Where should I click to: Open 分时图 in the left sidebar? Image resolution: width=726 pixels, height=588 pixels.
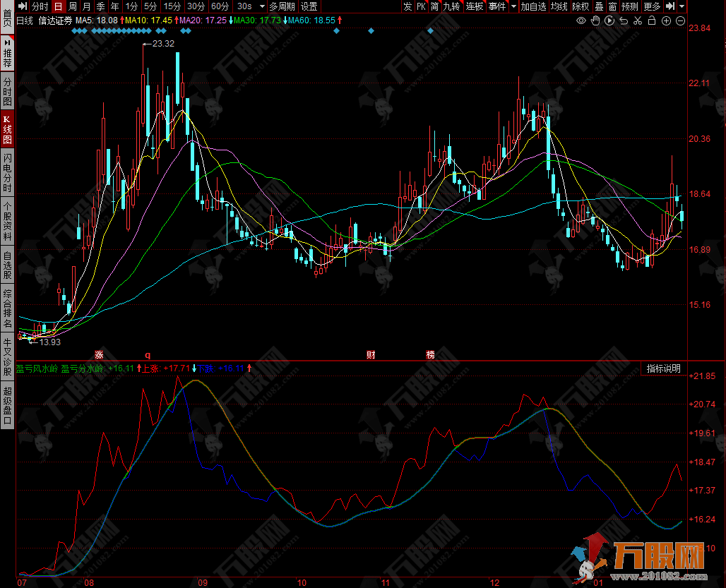point(7,91)
